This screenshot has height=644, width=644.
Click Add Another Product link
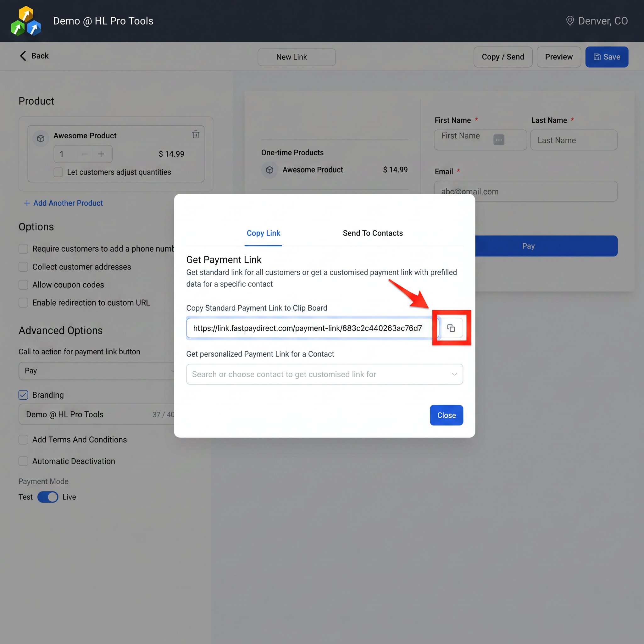(x=63, y=203)
